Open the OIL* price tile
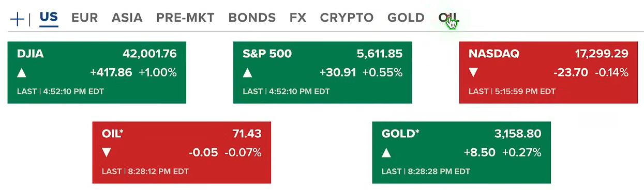The image size is (644, 191). pyautogui.click(x=182, y=153)
